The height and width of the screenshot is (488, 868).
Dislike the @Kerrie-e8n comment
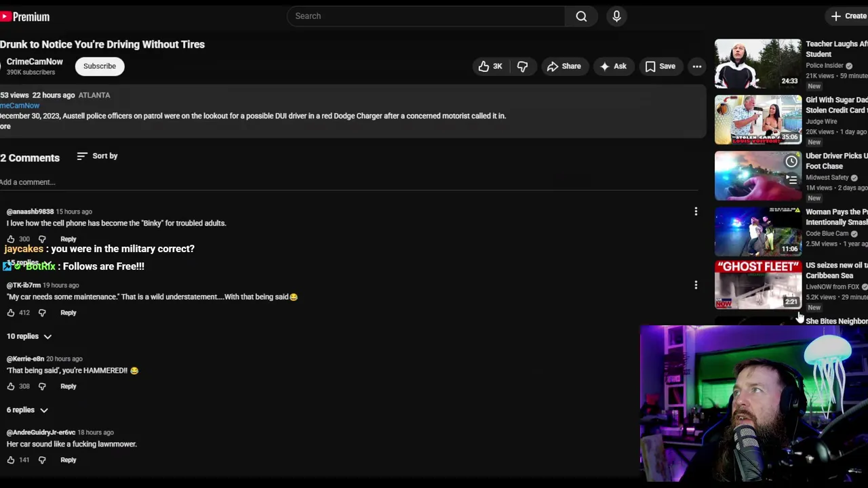42,386
